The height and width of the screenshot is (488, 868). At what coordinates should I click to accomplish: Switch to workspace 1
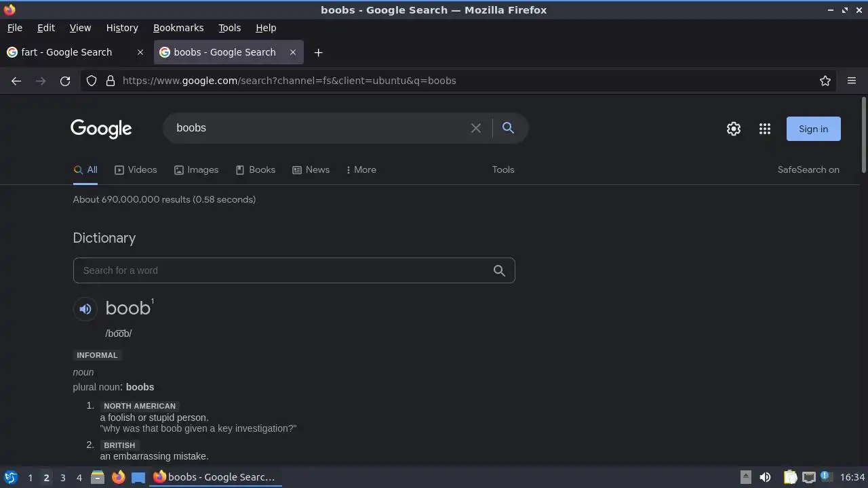[x=30, y=478]
